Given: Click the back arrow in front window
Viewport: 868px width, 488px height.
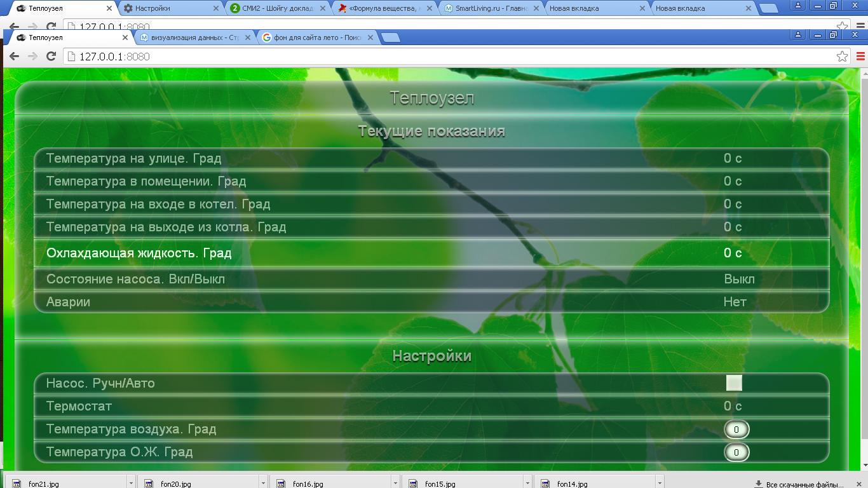Looking at the screenshot, I should 14,57.
